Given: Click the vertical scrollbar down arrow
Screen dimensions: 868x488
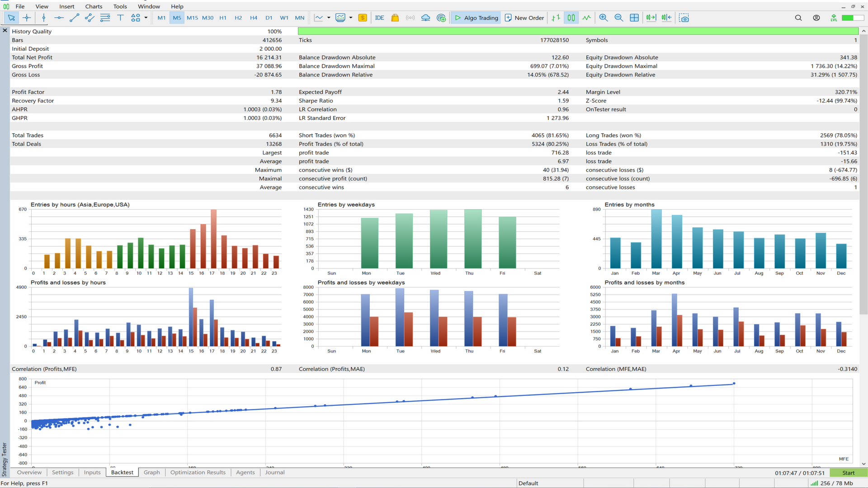Looking at the screenshot, I should point(863,464).
